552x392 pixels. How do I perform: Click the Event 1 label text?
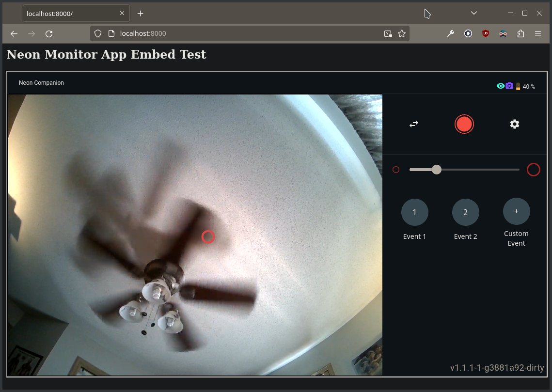[x=414, y=236]
